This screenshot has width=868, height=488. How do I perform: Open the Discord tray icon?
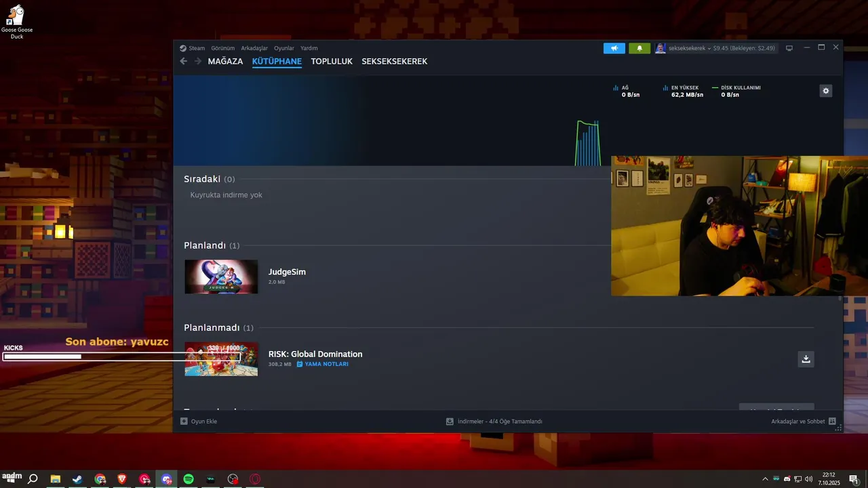tap(787, 479)
